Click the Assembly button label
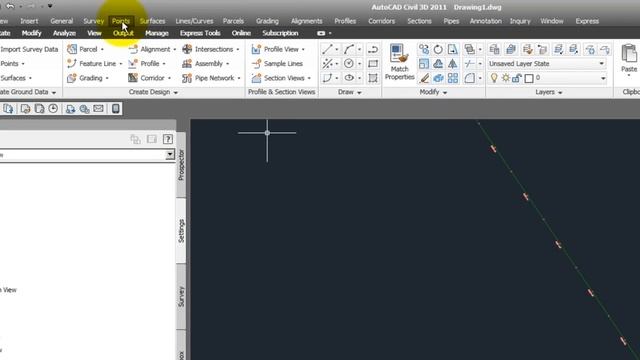This screenshot has width=640, height=360. click(209, 64)
